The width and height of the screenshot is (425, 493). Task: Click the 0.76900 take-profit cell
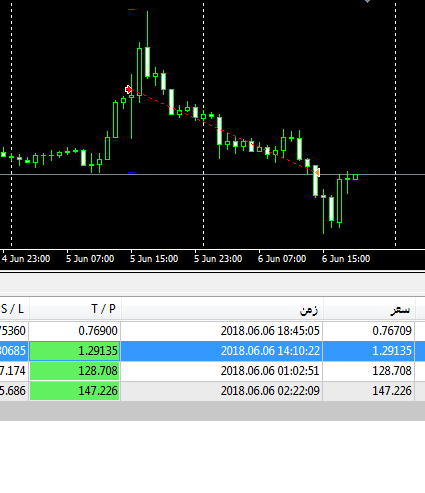point(98,331)
